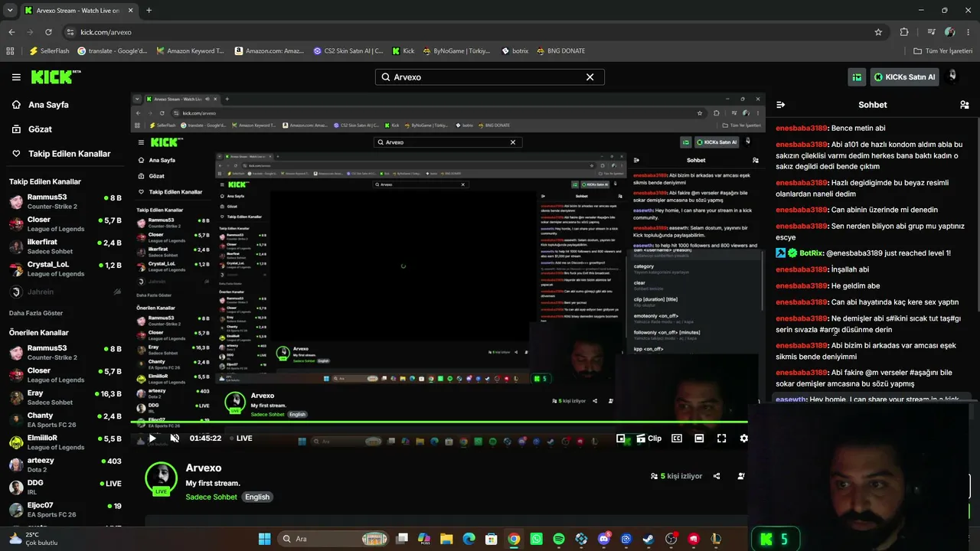Open Discord from taskbar
The image size is (980, 551).
(604, 539)
